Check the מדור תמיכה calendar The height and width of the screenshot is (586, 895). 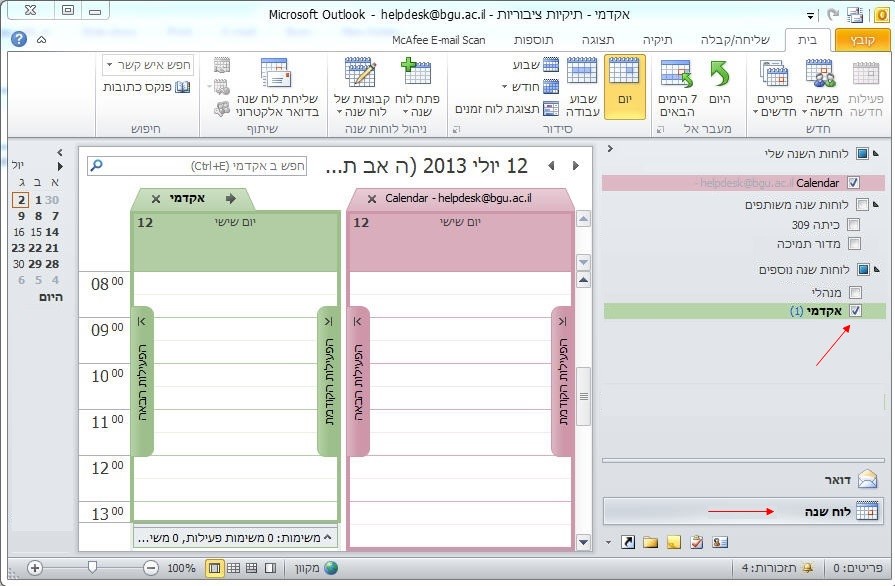(x=854, y=244)
